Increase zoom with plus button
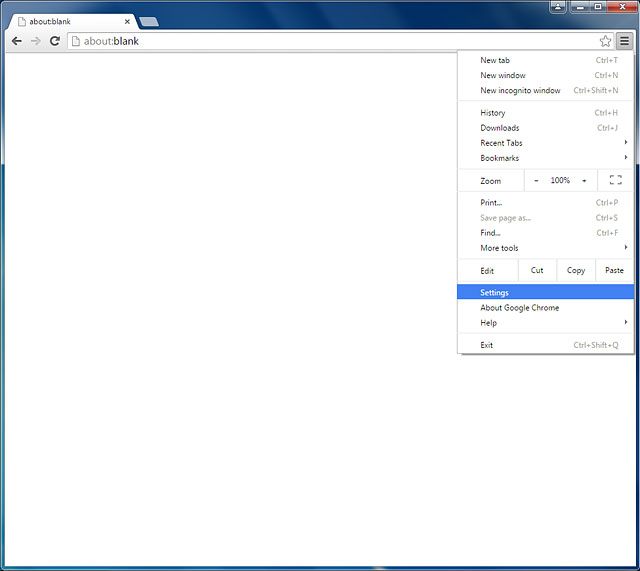Image resolution: width=640 pixels, height=571 pixels. click(584, 180)
